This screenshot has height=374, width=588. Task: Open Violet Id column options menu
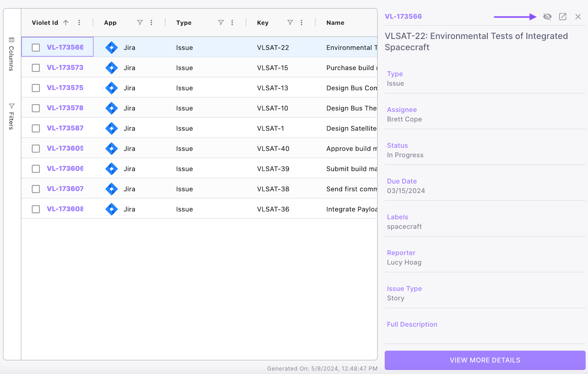tap(79, 23)
